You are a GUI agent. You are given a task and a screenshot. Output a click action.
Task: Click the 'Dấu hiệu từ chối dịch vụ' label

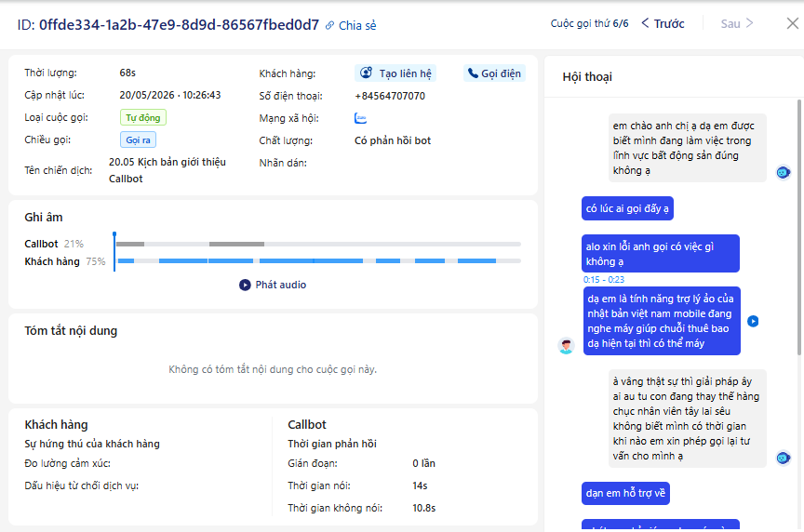pos(82,485)
